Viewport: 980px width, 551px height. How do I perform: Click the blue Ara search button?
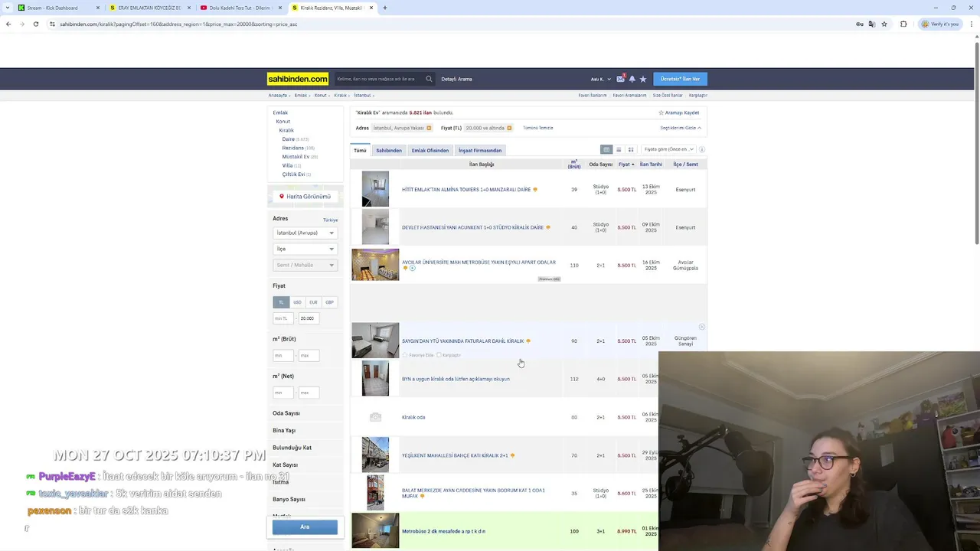[305, 527]
